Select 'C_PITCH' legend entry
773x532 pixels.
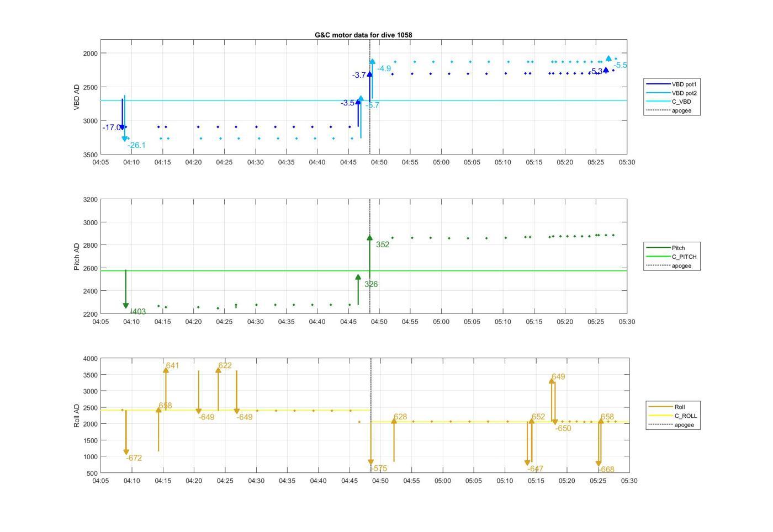coord(671,257)
